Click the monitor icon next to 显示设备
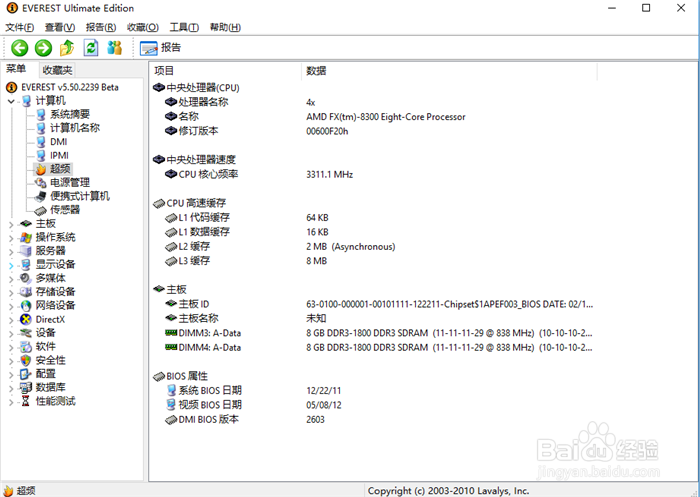This screenshot has width=700, height=497. click(x=26, y=264)
